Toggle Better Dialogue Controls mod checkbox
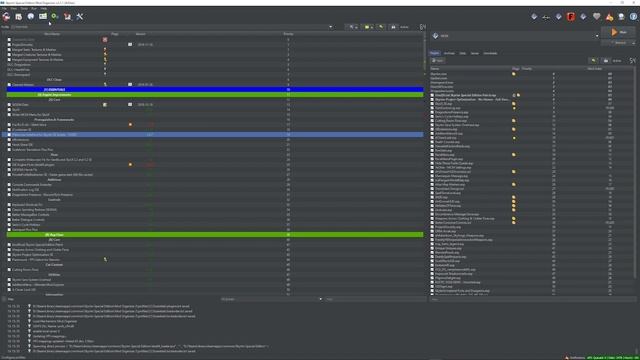This screenshot has width=640, height=360. (9, 220)
